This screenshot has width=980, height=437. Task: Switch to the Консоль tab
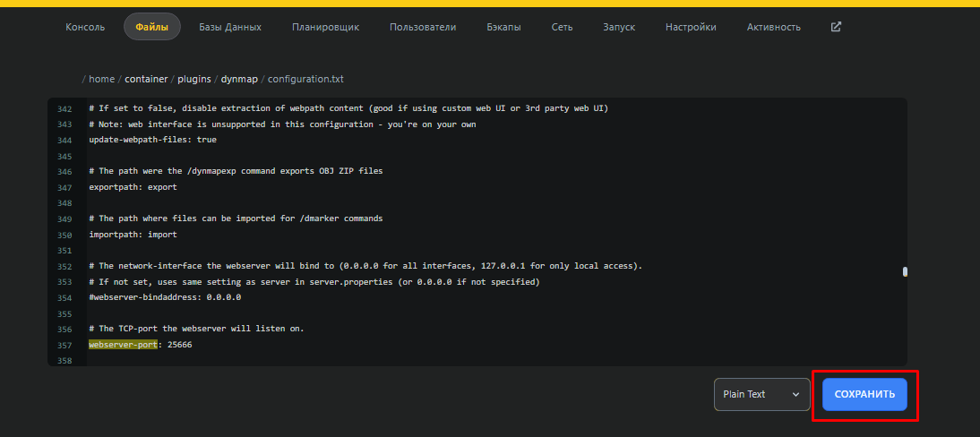pyautogui.click(x=85, y=27)
